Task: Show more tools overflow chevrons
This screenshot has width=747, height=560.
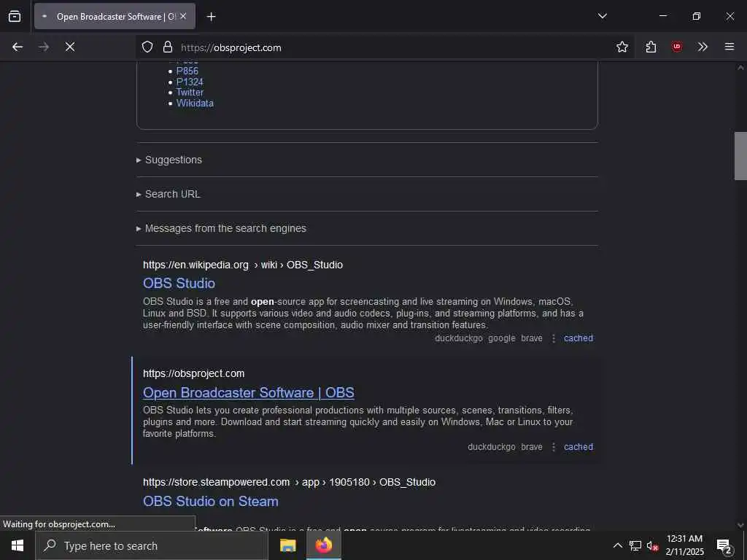Action: point(703,47)
